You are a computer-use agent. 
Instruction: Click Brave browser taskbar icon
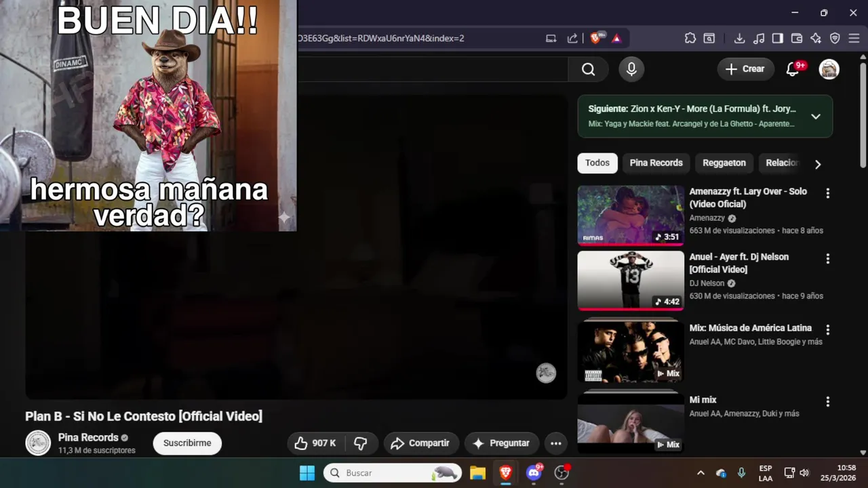click(506, 473)
